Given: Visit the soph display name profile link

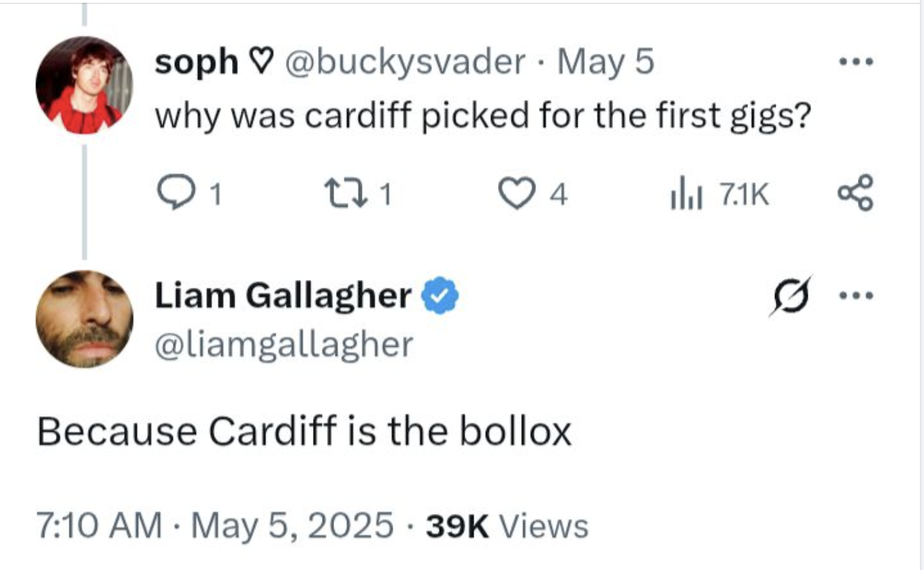Looking at the screenshot, I should coord(197,63).
